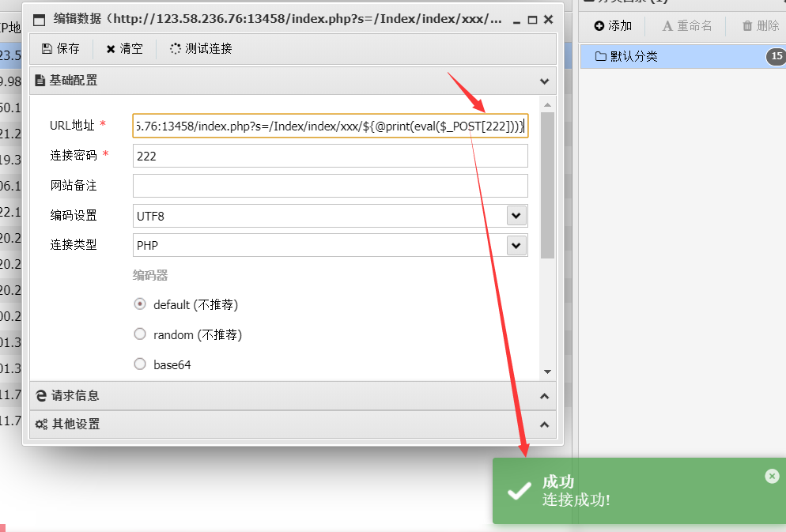The width and height of the screenshot is (786, 532).
Task: Expand the 请求信息 section chevron
Action: (x=544, y=396)
